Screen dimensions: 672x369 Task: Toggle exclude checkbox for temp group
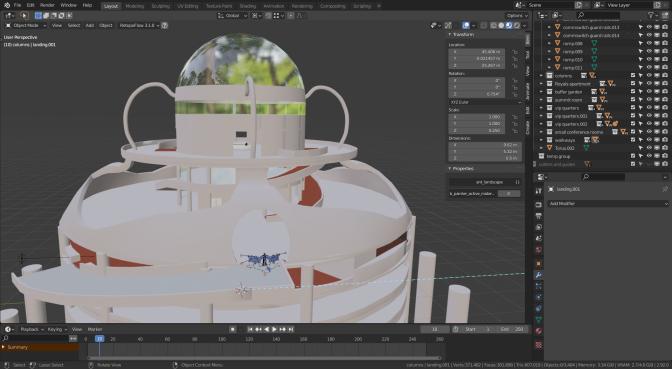coord(633,156)
